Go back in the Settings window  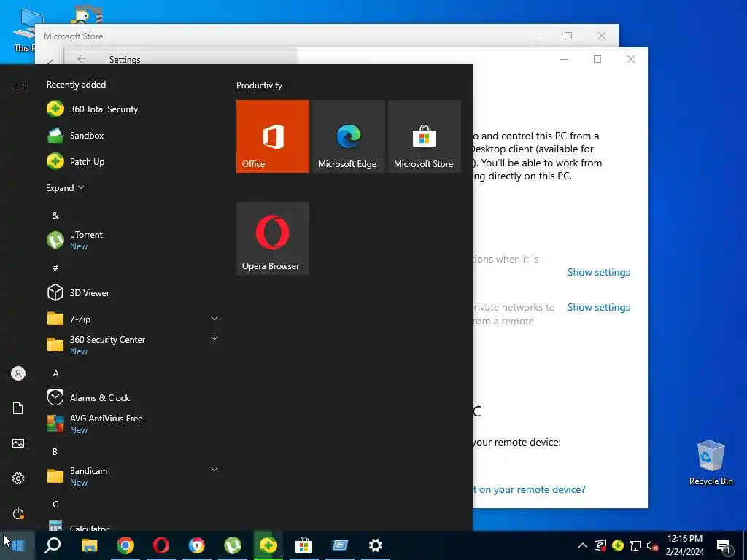click(82, 58)
